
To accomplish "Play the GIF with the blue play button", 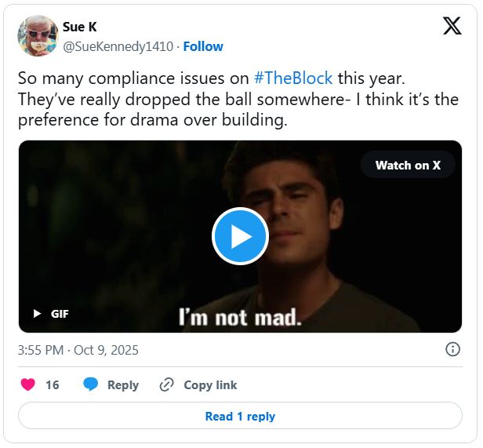I will pyautogui.click(x=240, y=236).
